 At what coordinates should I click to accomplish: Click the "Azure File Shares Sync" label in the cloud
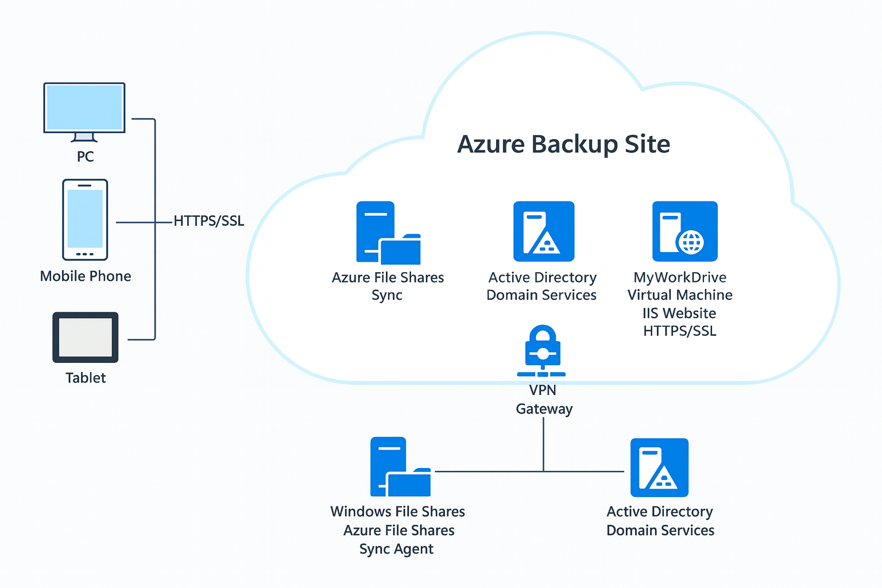pyautogui.click(x=388, y=286)
